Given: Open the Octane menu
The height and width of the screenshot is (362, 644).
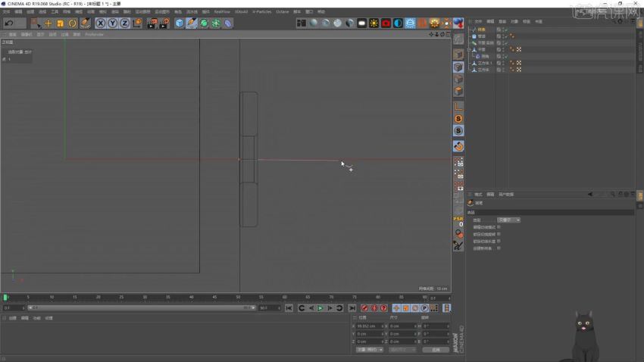Looking at the screenshot, I should [x=282, y=11].
